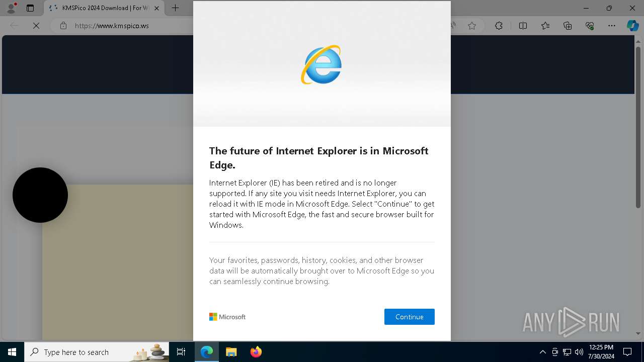The image size is (644, 362).
Task: Click the Internet Explorer logo in the dialog
Action: pyautogui.click(x=321, y=65)
